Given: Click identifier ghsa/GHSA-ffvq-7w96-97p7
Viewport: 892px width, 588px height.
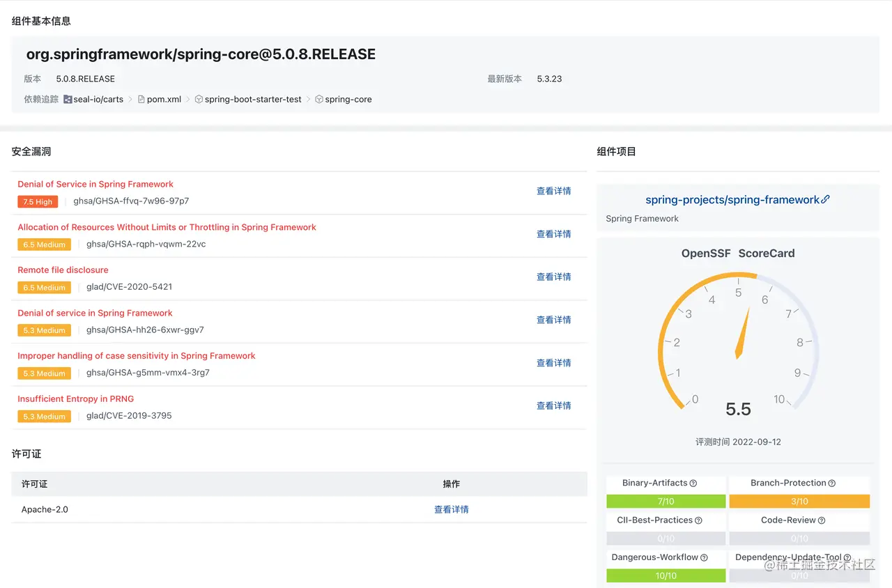Looking at the screenshot, I should pos(131,201).
